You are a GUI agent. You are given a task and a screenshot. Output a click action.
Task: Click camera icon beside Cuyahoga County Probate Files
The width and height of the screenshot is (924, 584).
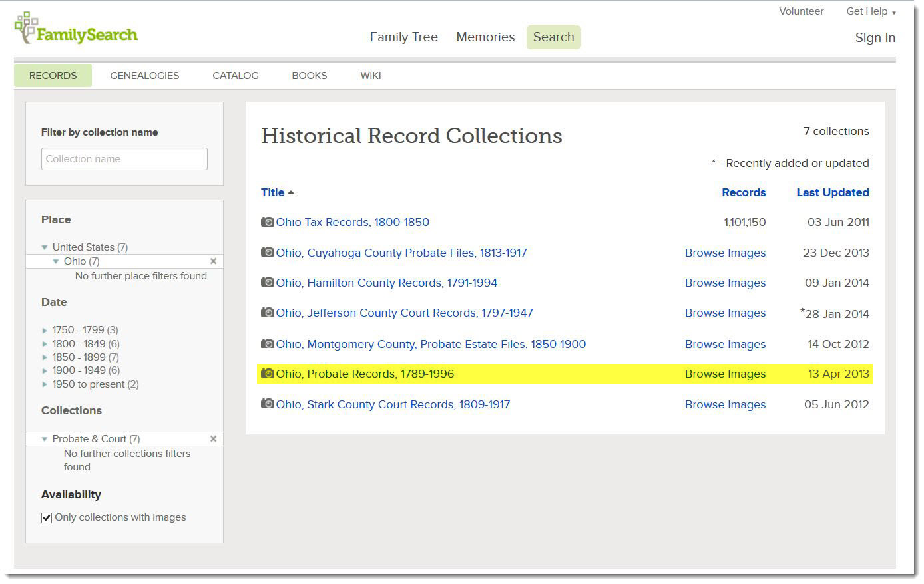click(268, 252)
